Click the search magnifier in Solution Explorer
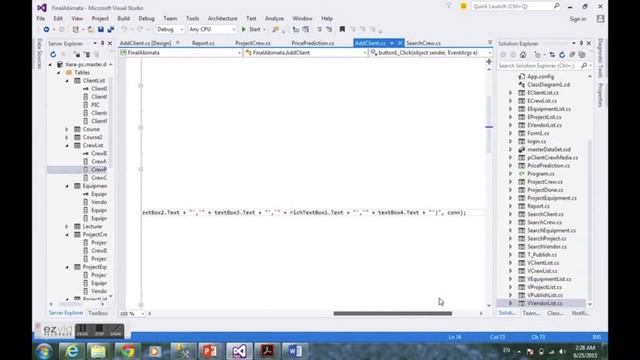The width and height of the screenshot is (640, 360). [x=584, y=65]
